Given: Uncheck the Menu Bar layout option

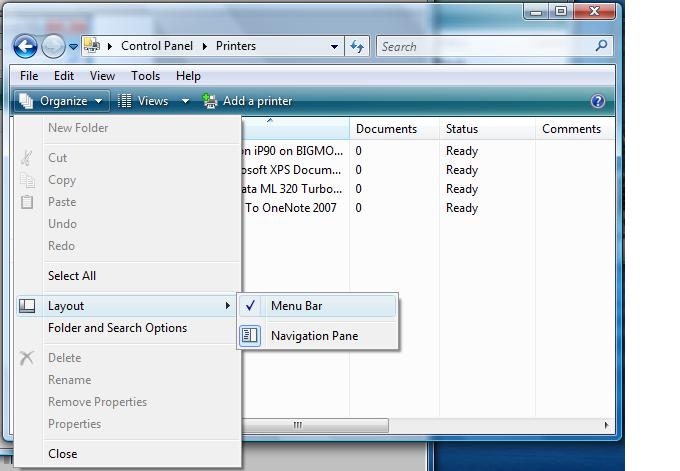Looking at the screenshot, I should point(296,306).
